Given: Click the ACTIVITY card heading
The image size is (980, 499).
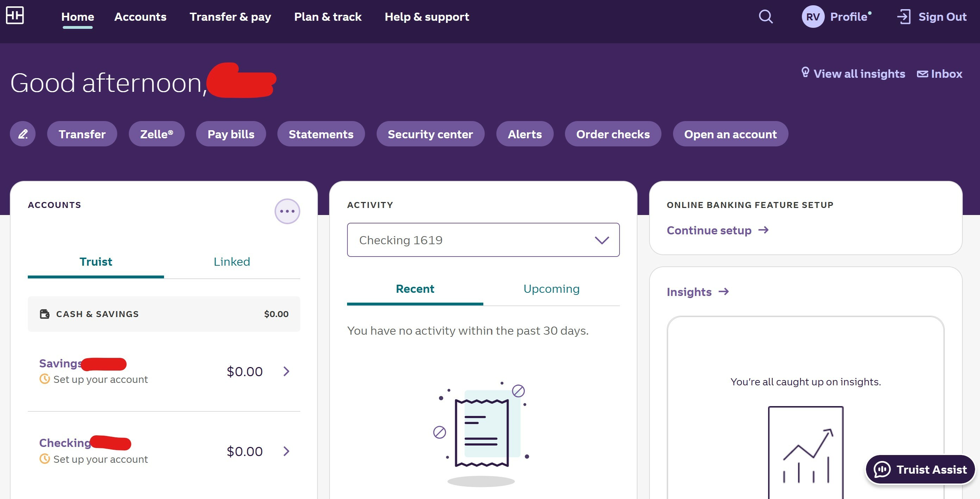Looking at the screenshot, I should (x=370, y=204).
